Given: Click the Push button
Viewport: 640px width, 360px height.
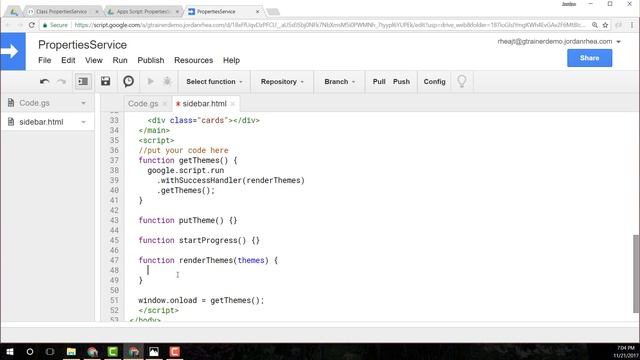Looking at the screenshot, I should click(x=401, y=82).
